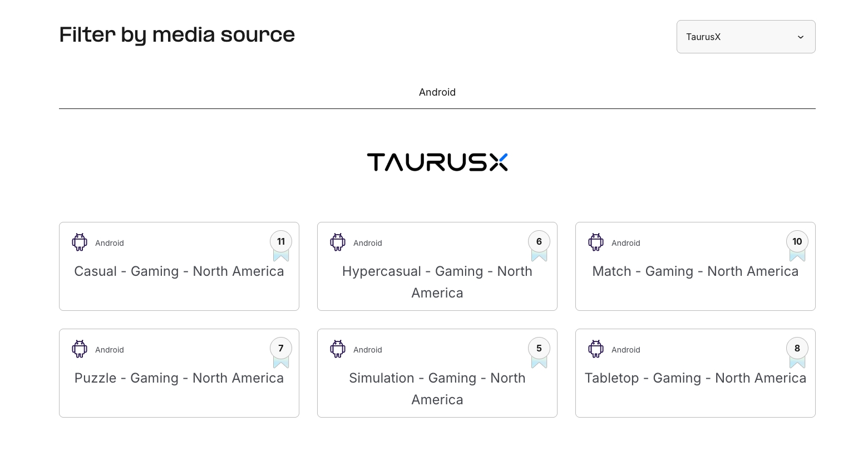Image resolution: width=868 pixels, height=466 pixels.
Task: Click rank 11 badge on Casual card
Action: click(281, 242)
